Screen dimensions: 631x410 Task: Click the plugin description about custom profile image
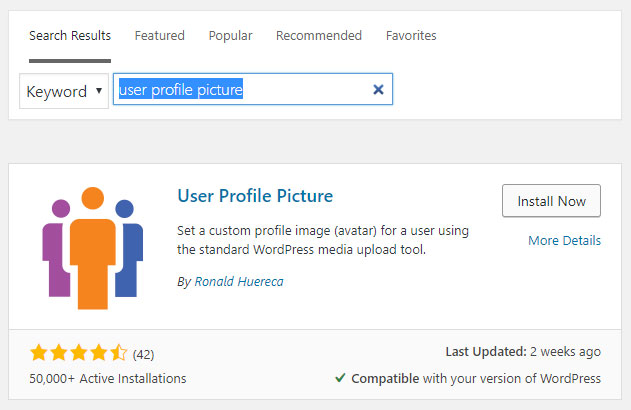point(323,240)
